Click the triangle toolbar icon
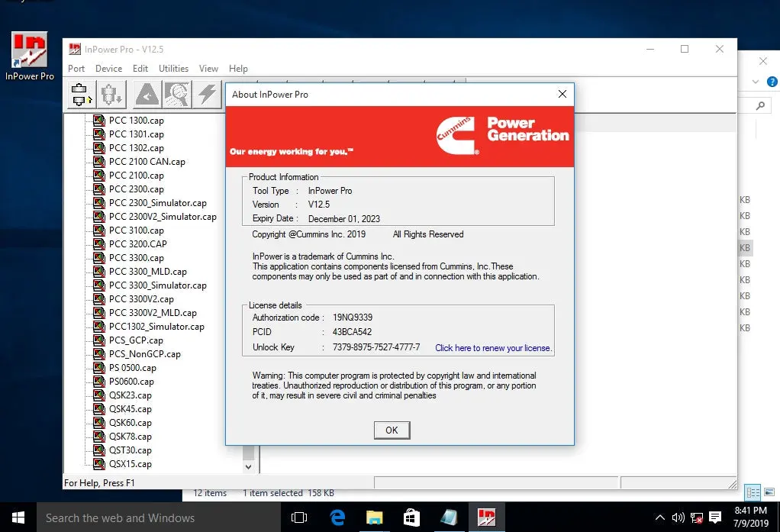 click(x=147, y=95)
